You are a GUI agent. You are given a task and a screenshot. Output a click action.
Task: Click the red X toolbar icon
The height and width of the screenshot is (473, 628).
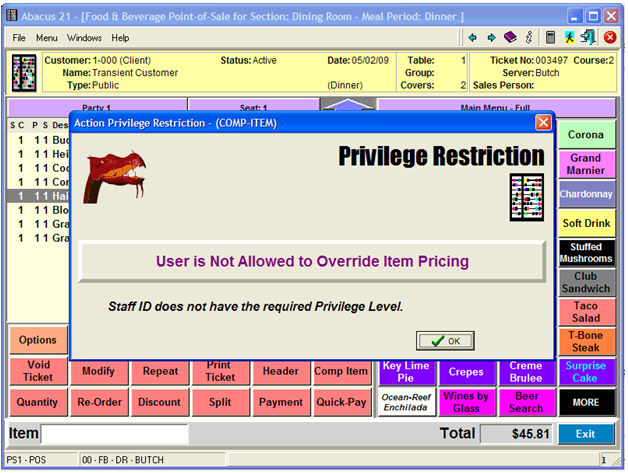click(x=609, y=38)
